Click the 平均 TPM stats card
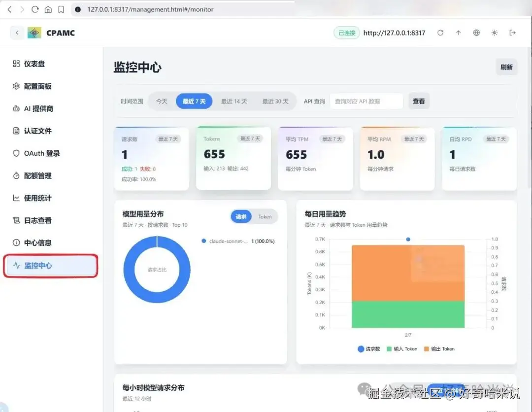Screen dimensions: 532x412 (x=315, y=159)
